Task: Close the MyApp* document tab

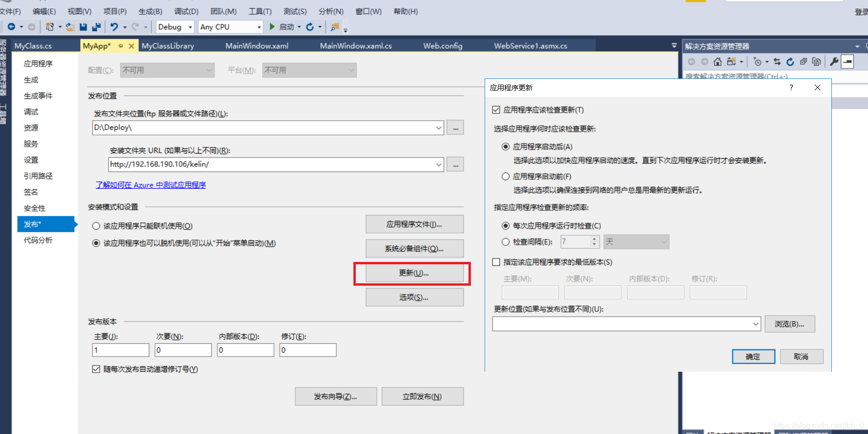Action: (x=132, y=46)
